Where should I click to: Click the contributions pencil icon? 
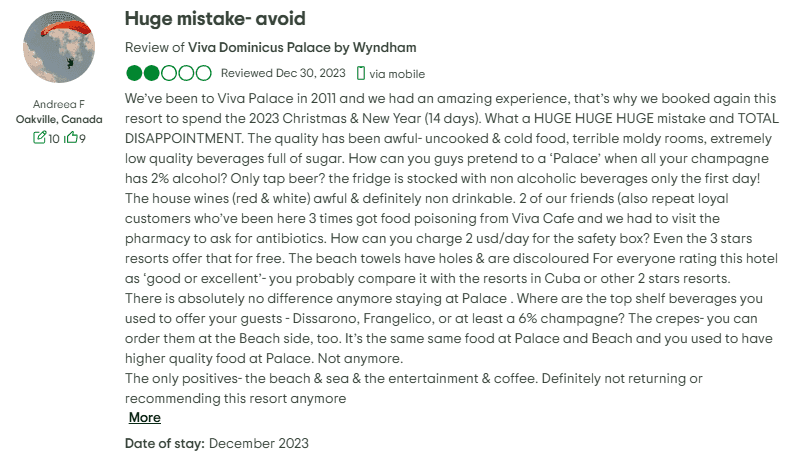39,137
